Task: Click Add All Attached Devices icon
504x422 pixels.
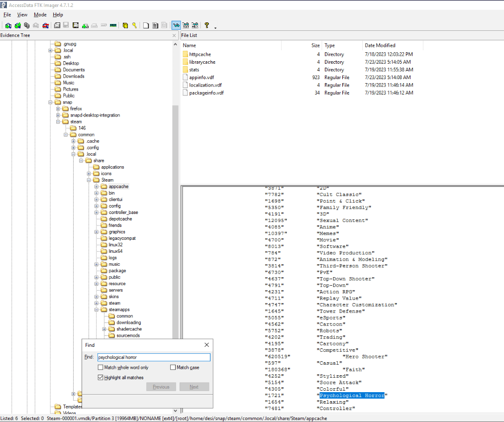Action: [x=18, y=25]
